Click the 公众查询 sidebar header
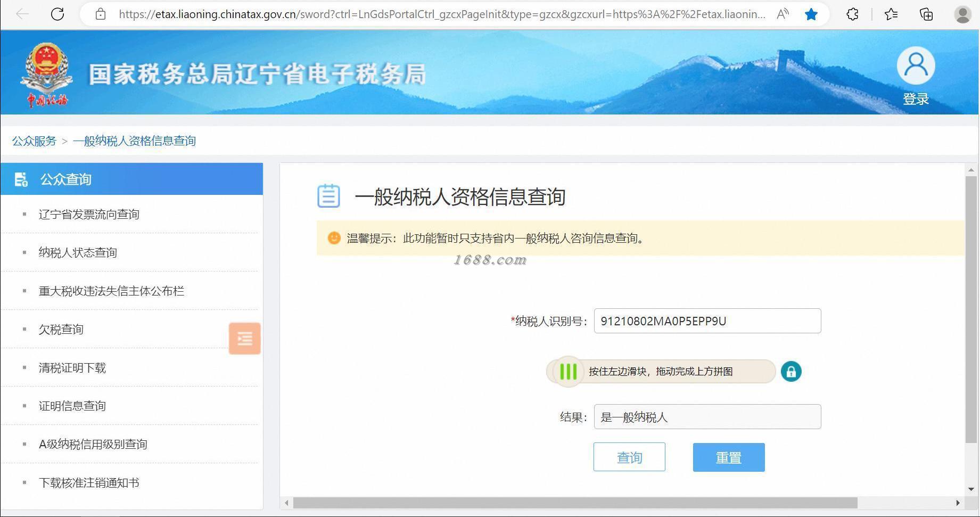This screenshot has height=517, width=980. click(131, 179)
